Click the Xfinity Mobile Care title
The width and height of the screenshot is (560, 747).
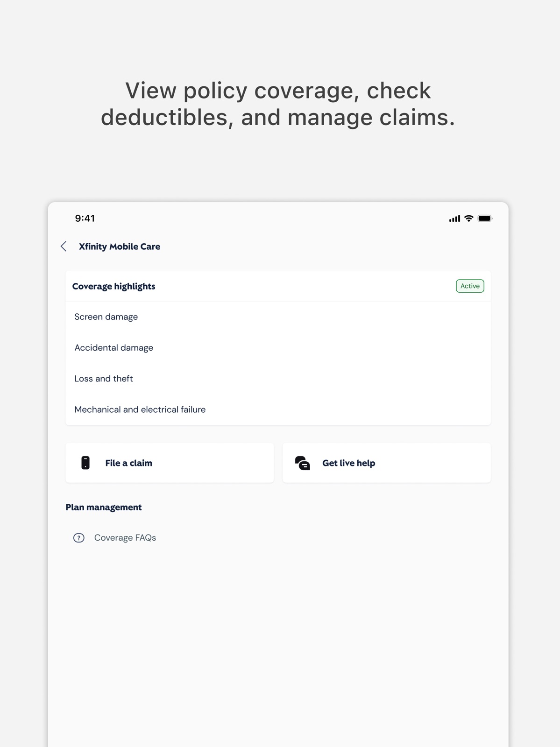point(120,247)
